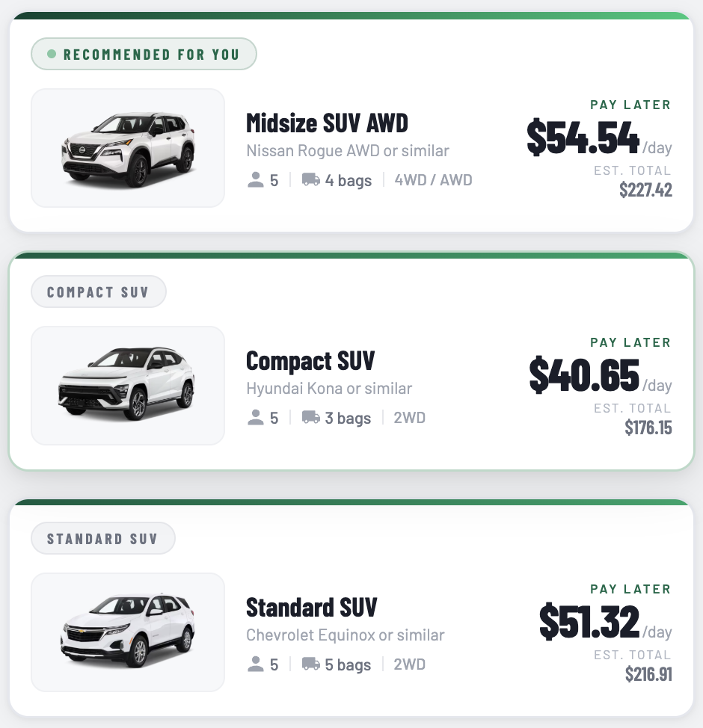Open the Hyundai Kona vehicle photo
This screenshot has height=728, width=703.
(128, 386)
